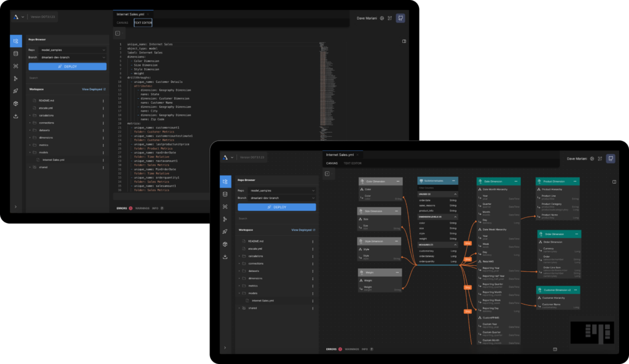Click Filter Columns field in factinternetsales table
This screenshot has width=629, height=364.
(437, 188)
